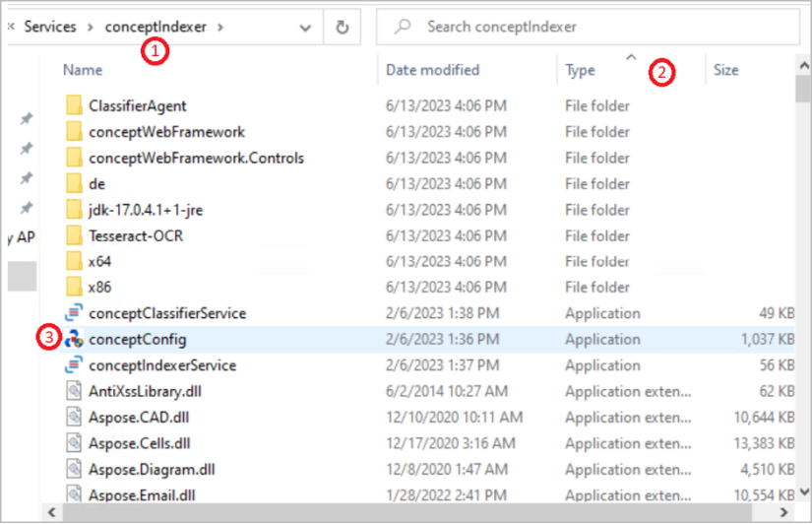
Task: Click the Size column header
Action: click(726, 70)
